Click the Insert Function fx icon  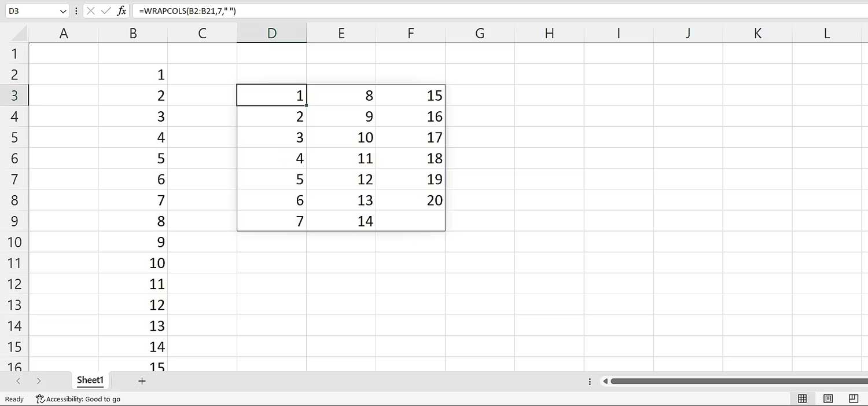click(122, 11)
